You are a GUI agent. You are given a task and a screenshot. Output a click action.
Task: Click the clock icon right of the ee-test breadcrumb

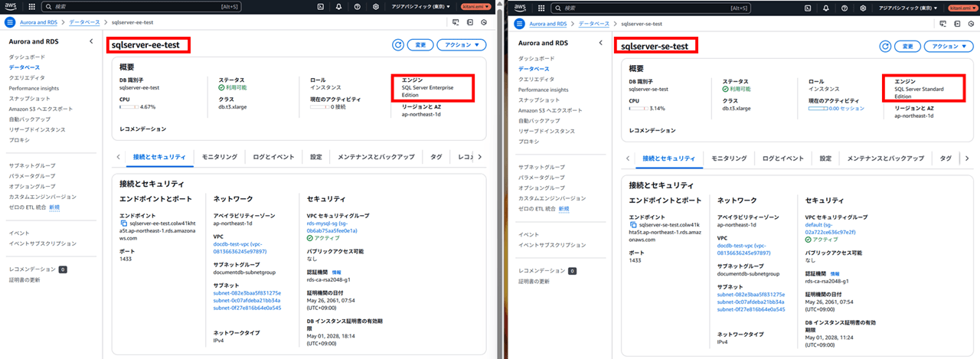(x=485, y=24)
